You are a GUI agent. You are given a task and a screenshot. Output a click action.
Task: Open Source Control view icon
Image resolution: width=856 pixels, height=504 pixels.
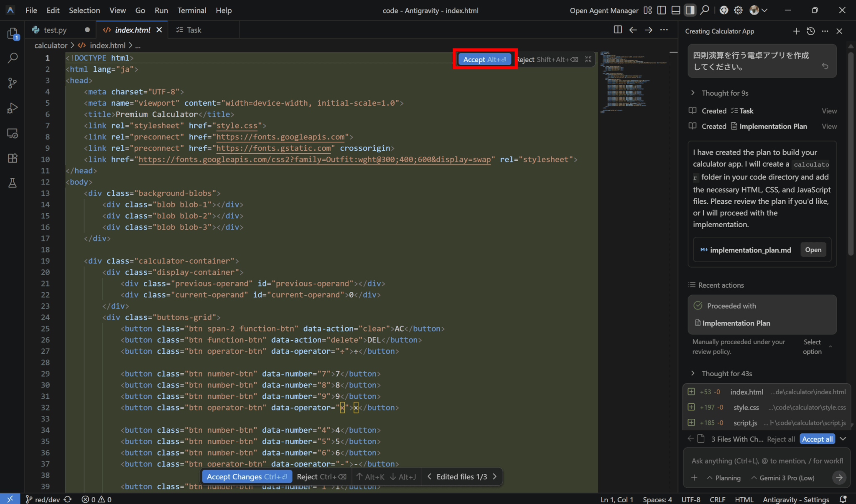13,83
